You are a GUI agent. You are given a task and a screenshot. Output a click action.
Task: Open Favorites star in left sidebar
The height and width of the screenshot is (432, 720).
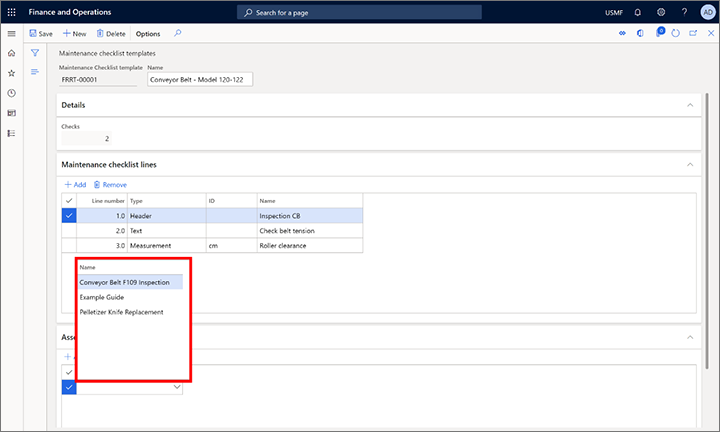coord(11,73)
